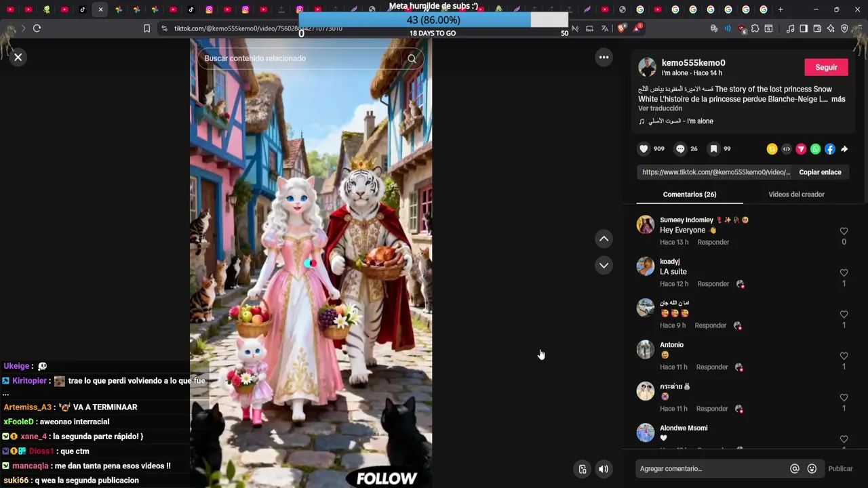868x488 pixels.
Task: Reply to Antonio's comment
Action: click(712, 367)
